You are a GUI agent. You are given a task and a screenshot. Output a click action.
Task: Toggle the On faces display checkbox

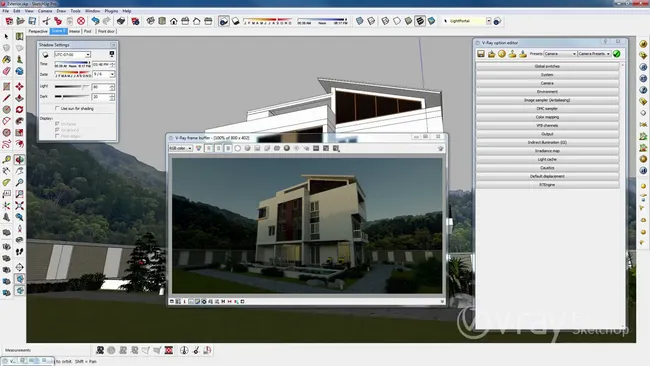pyautogui.click(x=57, y=124)
